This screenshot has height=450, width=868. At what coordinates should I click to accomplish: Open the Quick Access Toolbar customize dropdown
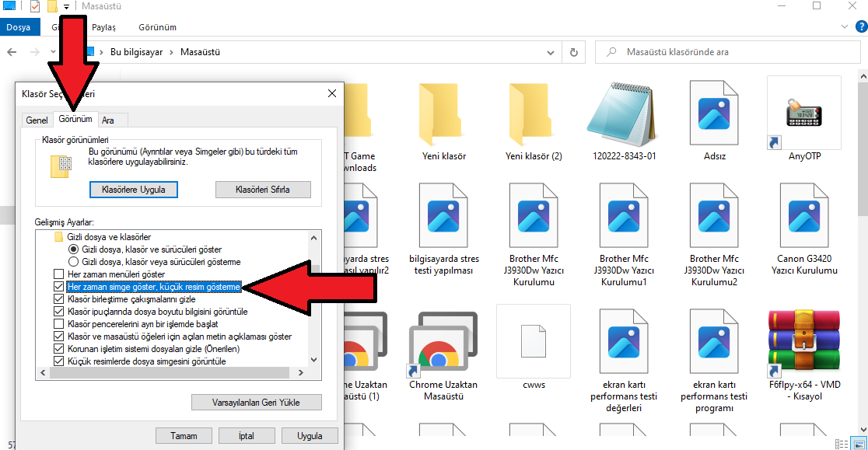pos(67,7)
